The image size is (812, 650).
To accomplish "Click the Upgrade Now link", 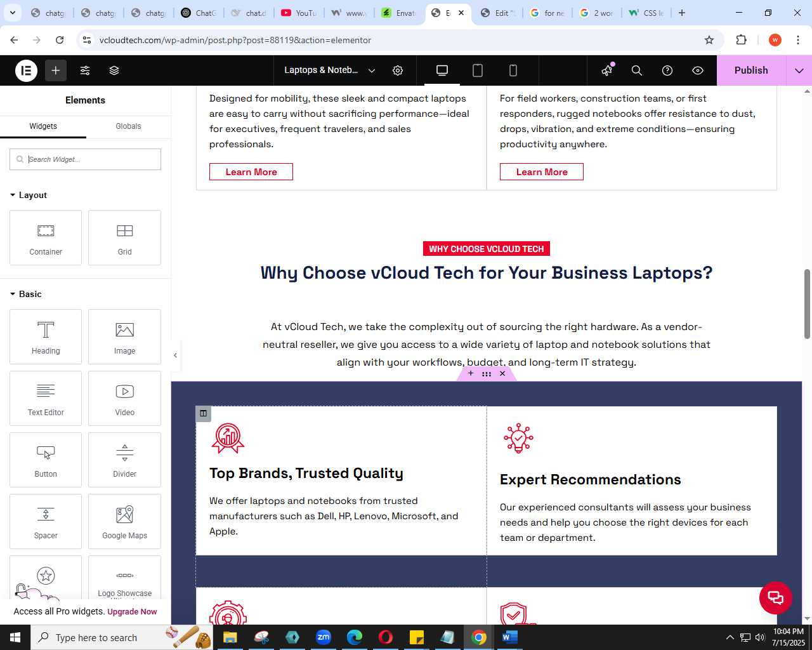I will pyautogui.click(x=132, y=612).
